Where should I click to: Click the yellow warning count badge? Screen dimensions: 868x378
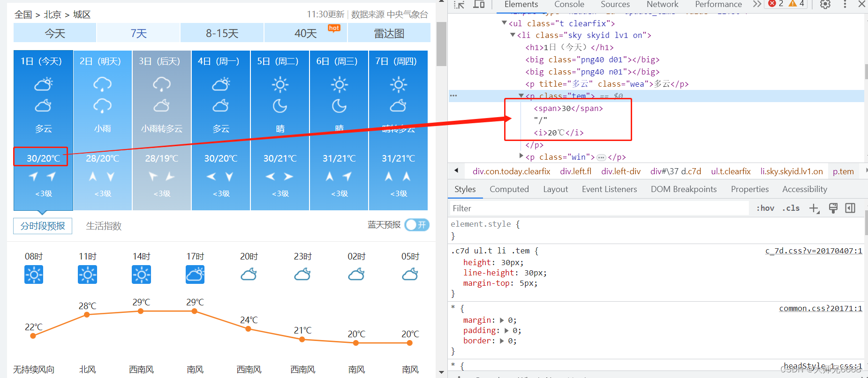point(796,4)
